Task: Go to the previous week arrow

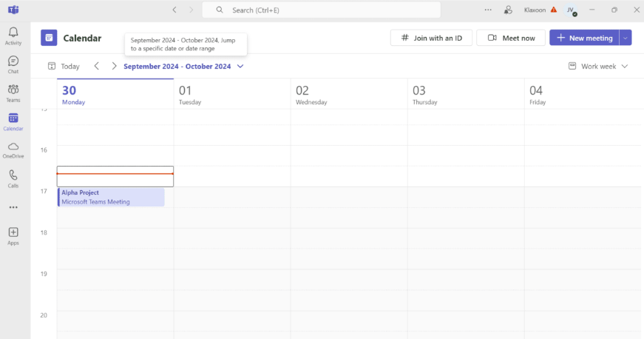Action: pos(97,66)
